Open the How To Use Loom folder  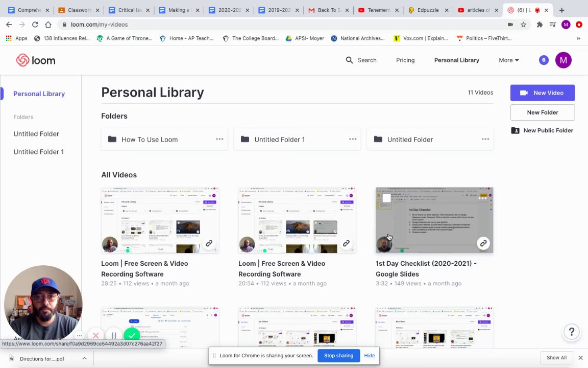[x=164, y=140]
